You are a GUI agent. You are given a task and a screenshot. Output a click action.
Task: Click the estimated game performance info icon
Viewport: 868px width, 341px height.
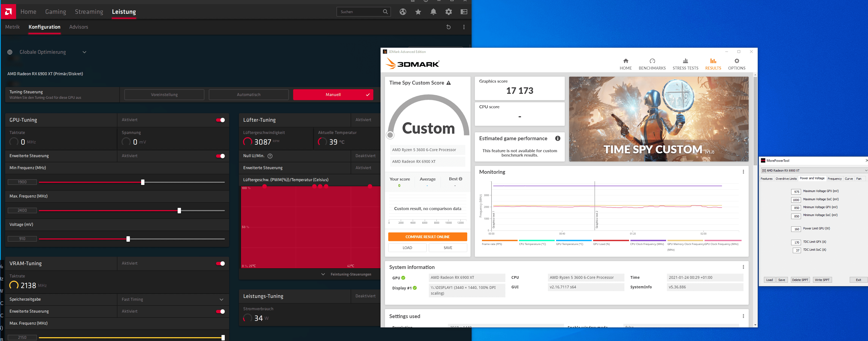(558, 138)
